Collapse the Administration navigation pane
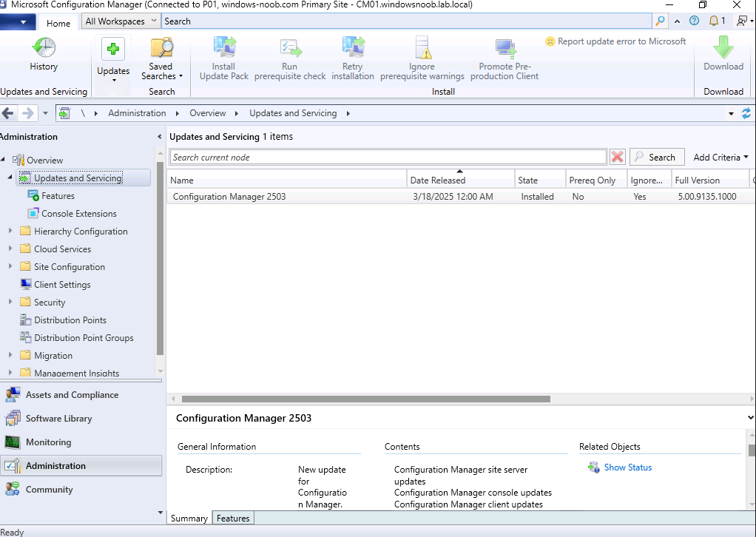 (x=160, y=137)
